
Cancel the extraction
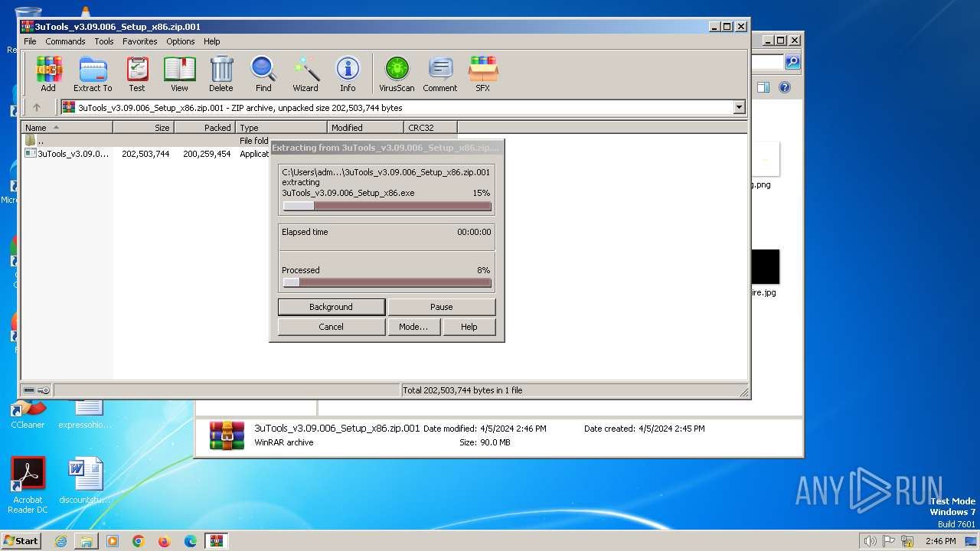point(332,327)
